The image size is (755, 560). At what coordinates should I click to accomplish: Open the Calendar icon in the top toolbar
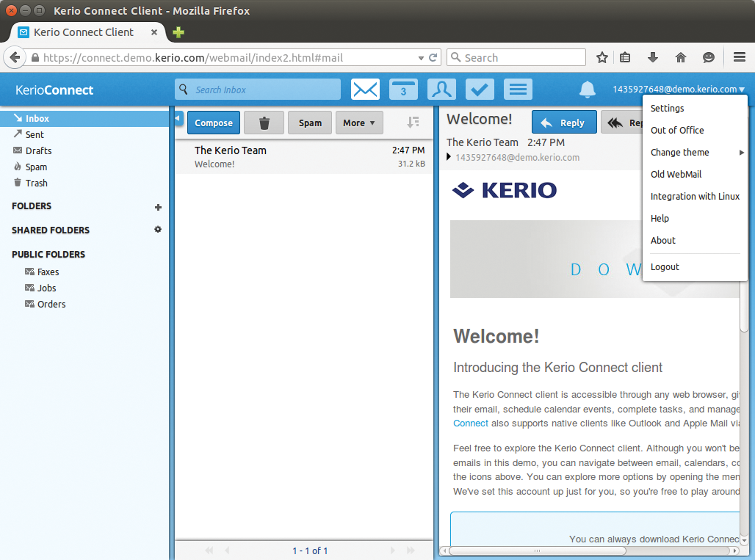[x=403, y=89]
